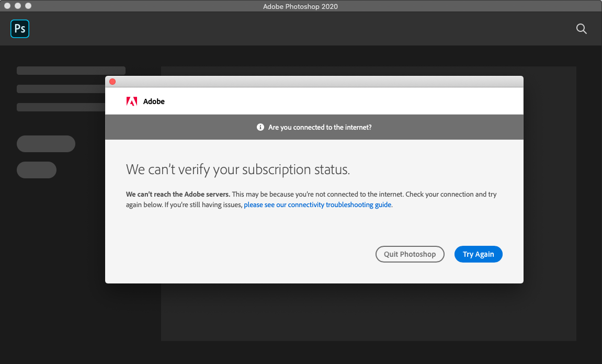Close the subscription dialog with its red button

click(112, 82)
